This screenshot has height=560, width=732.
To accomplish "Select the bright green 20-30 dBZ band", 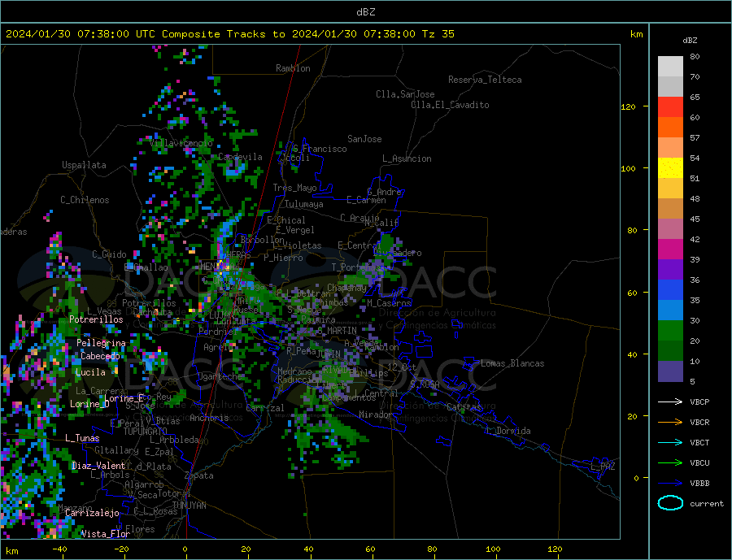I will point(670,331).
